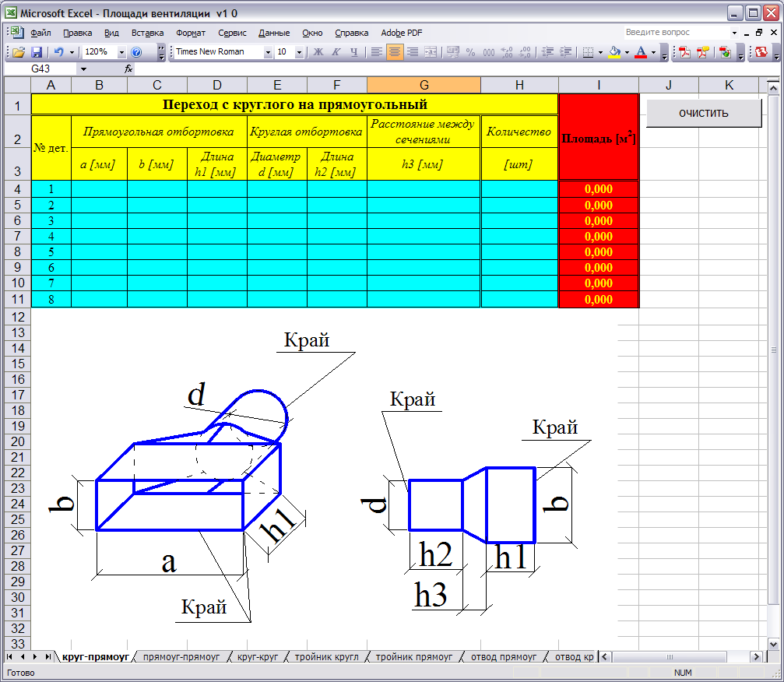Switch to тройник прямоуг sheet tab

pyautogui.click(x=414, y=657)
